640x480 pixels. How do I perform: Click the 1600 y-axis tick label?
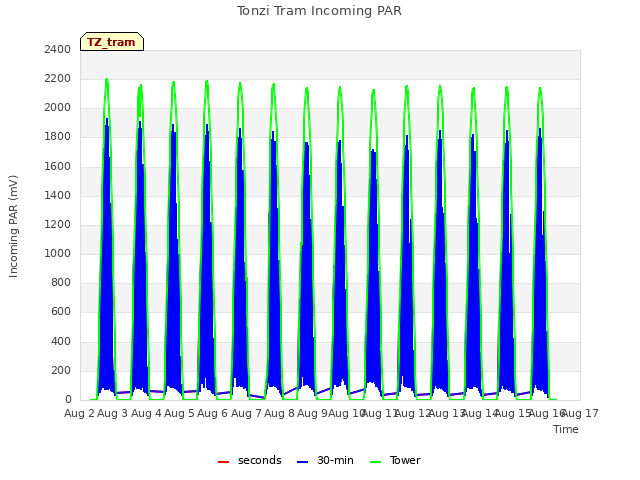[x=58, y=166]
